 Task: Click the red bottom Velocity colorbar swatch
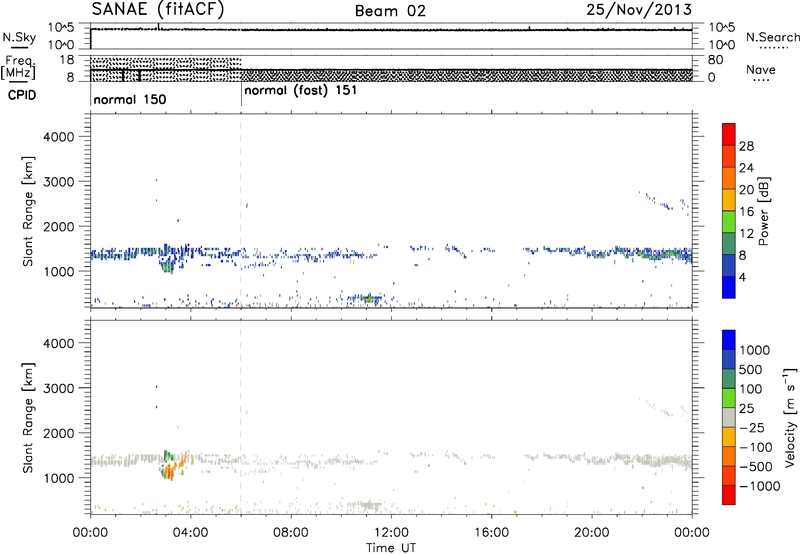[x=729, y=495]
